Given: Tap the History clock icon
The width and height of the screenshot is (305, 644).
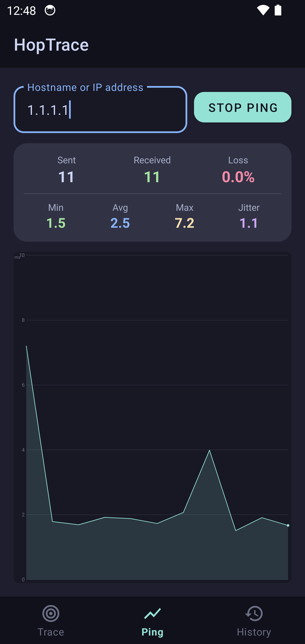Looking at the screenshot, I should [x=254, y=613].
